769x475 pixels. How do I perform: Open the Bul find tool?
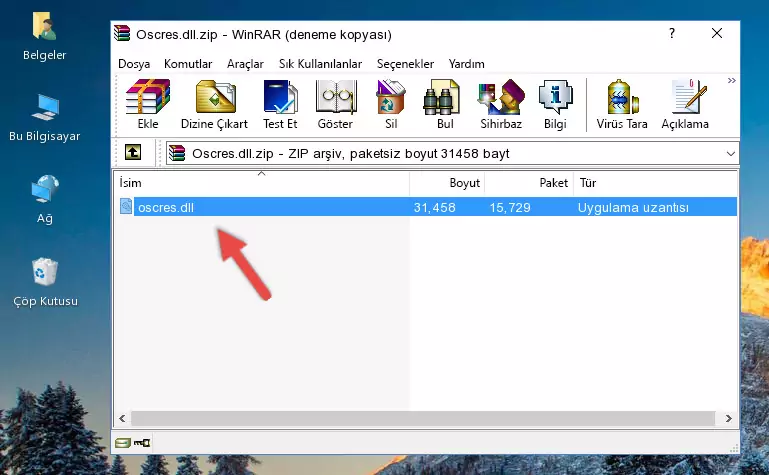[x=445, y=104]
